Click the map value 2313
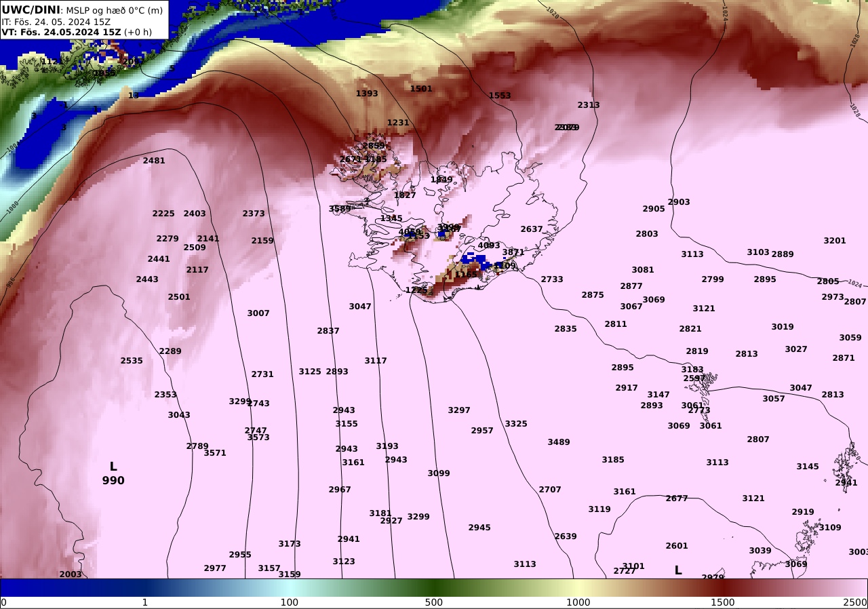The height and width of the screenshot is (609, 868). 589,105
